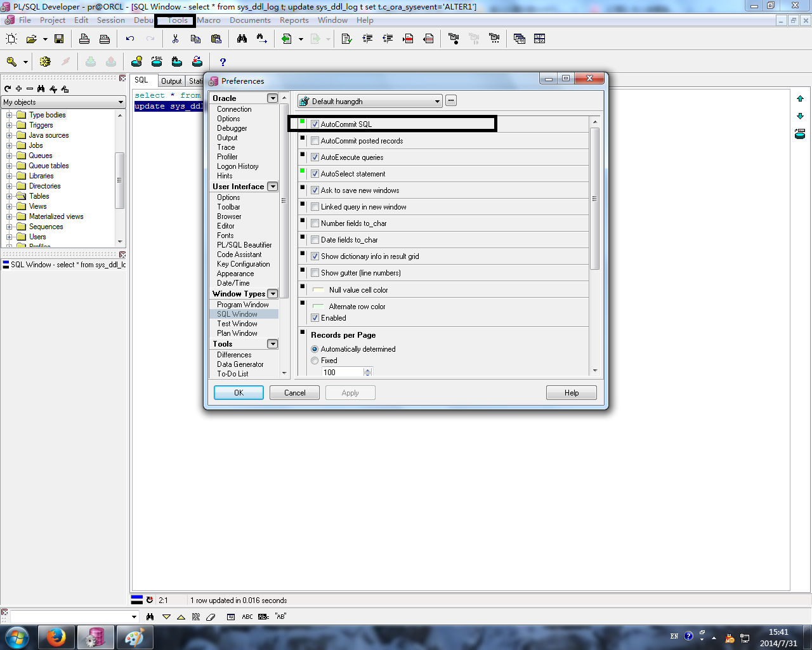
Task: Open the Reports menu
Action: click(294, 20)
